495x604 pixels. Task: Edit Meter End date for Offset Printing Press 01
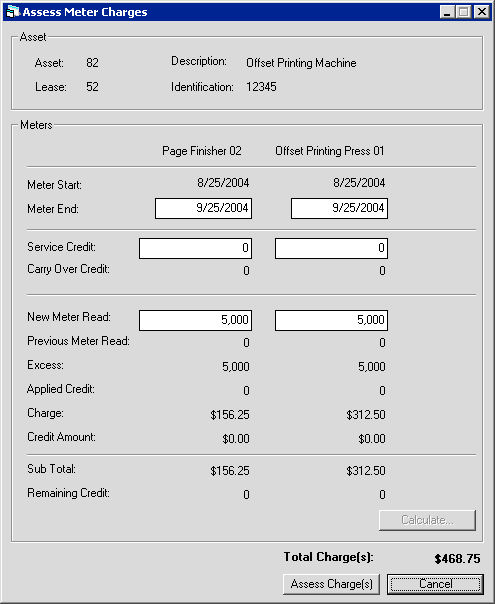[339, 208]
